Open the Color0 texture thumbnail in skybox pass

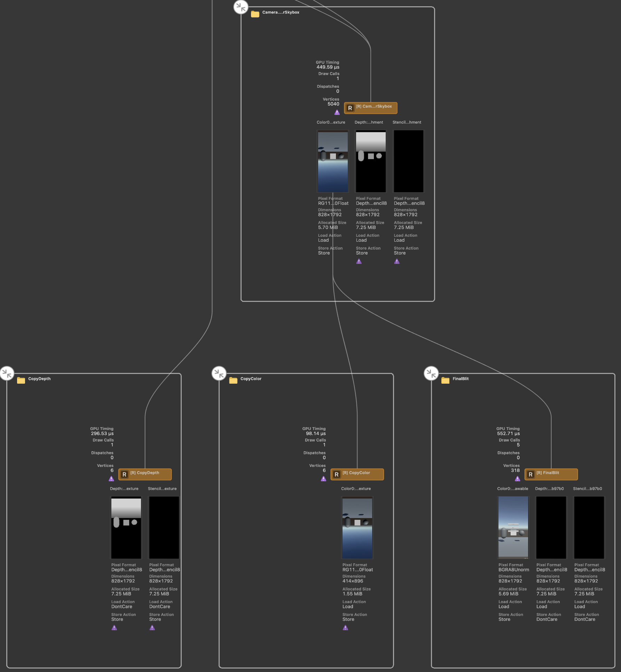pos(332,161)
